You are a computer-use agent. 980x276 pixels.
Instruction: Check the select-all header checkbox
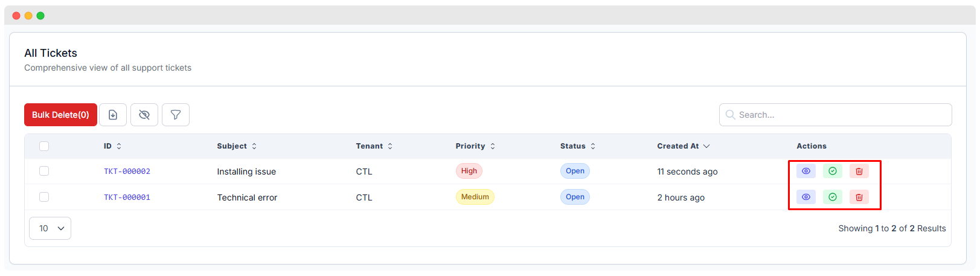click(x=44, y=146)
